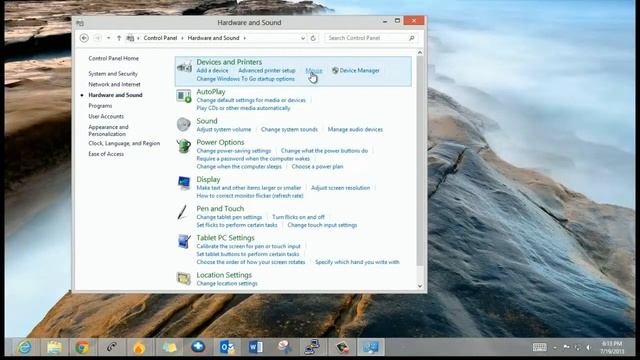
Task: Click the Sound speaker icon
Action: coord(184,124)
